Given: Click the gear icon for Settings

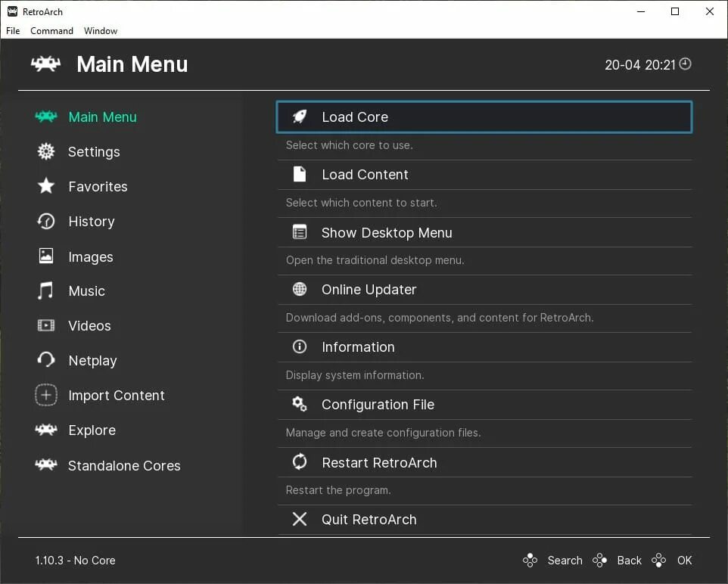Looking at the screenshot, I should [x=46, y=152].
